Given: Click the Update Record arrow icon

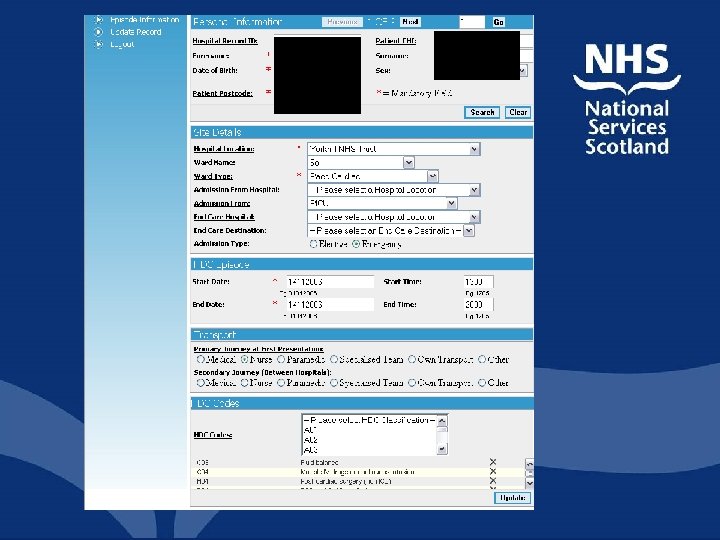Looking at the screenshot, I should point(98,32).
